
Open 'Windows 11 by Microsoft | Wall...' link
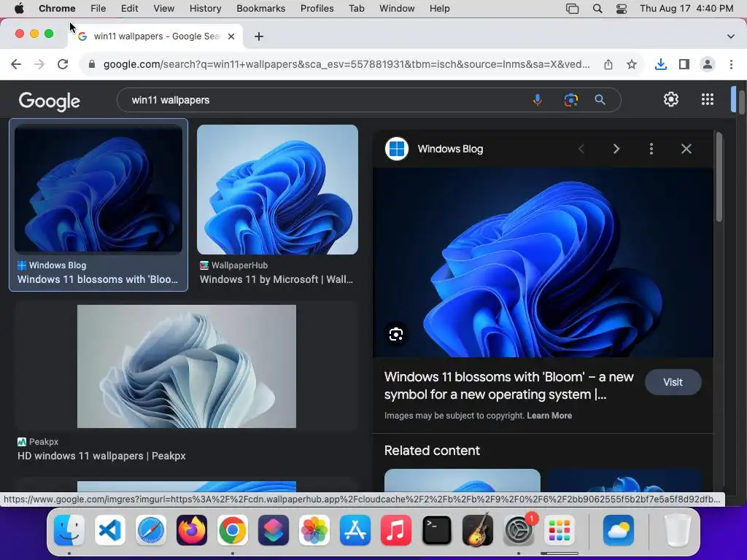(x=276, y=279)
